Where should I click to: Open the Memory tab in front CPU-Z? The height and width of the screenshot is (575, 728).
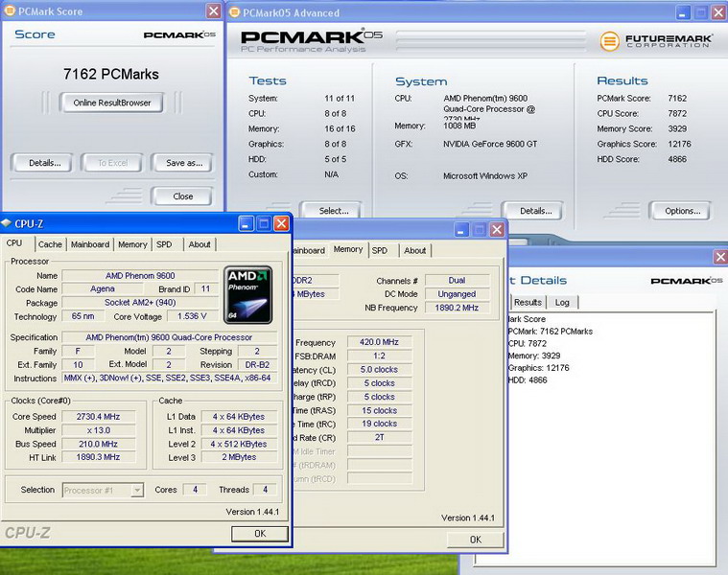click(x=132, y=244)
